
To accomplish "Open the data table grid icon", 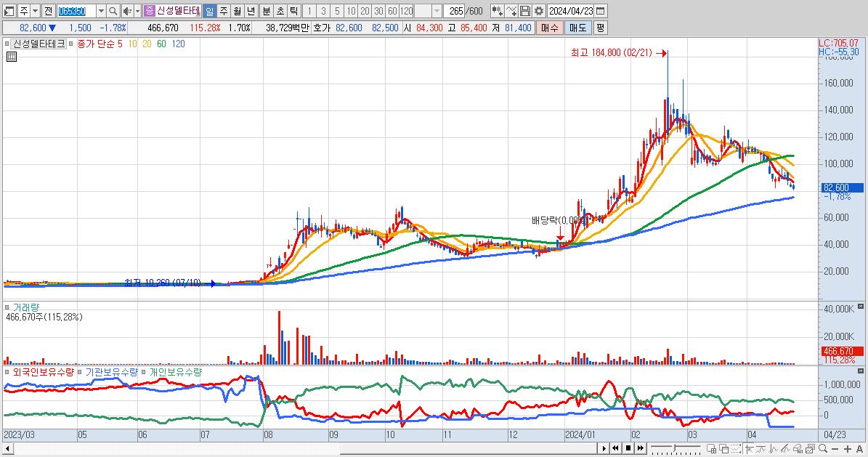I will pyautogui.click(x=12, y=57).
